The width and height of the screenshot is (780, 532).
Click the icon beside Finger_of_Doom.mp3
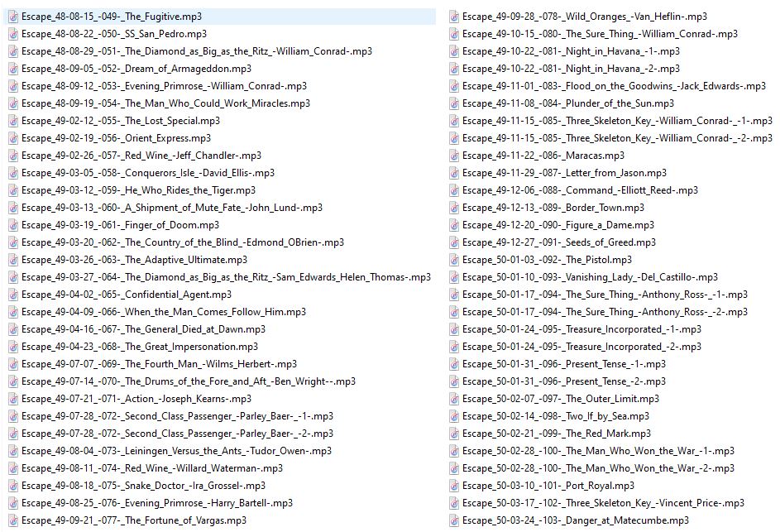pyautogui.click(x=13, y=225)
